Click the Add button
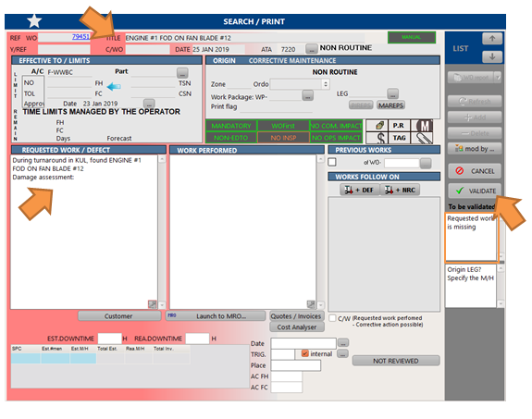The height and width of the screenshot is (419, 532). click(x=475, y=117)
